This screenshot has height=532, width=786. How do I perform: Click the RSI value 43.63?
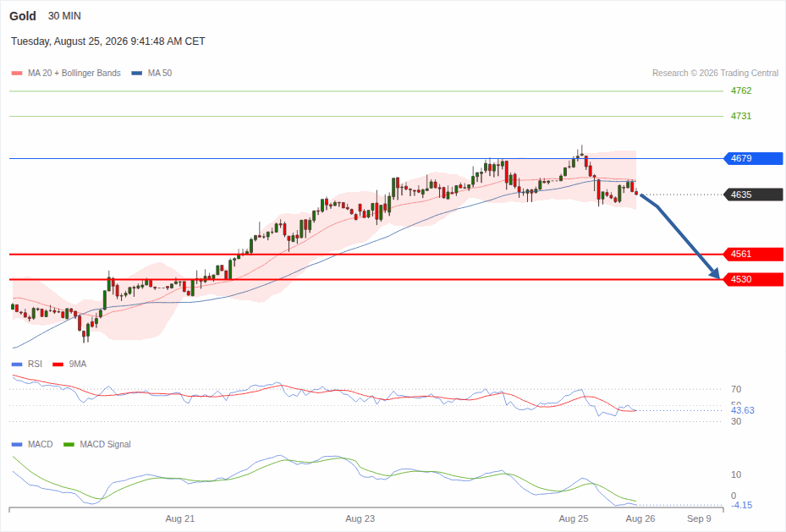(x=742, y=410)
